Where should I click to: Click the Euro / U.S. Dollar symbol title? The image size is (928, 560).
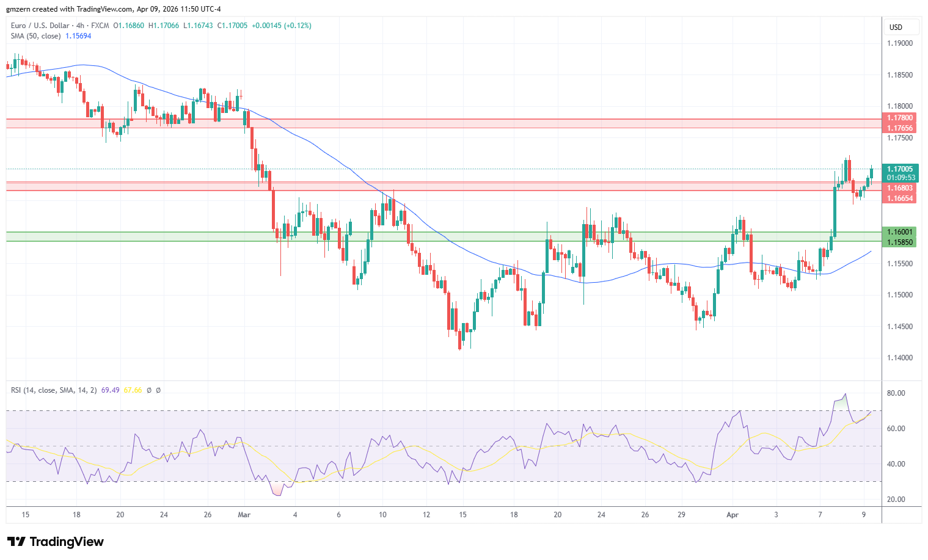pos(41,26)
